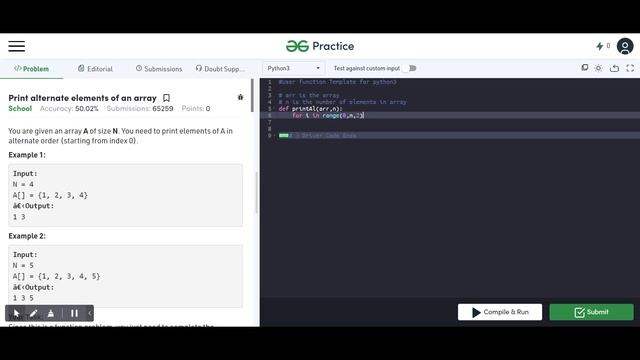Click the problem statement scrollbar

[252, 96]
